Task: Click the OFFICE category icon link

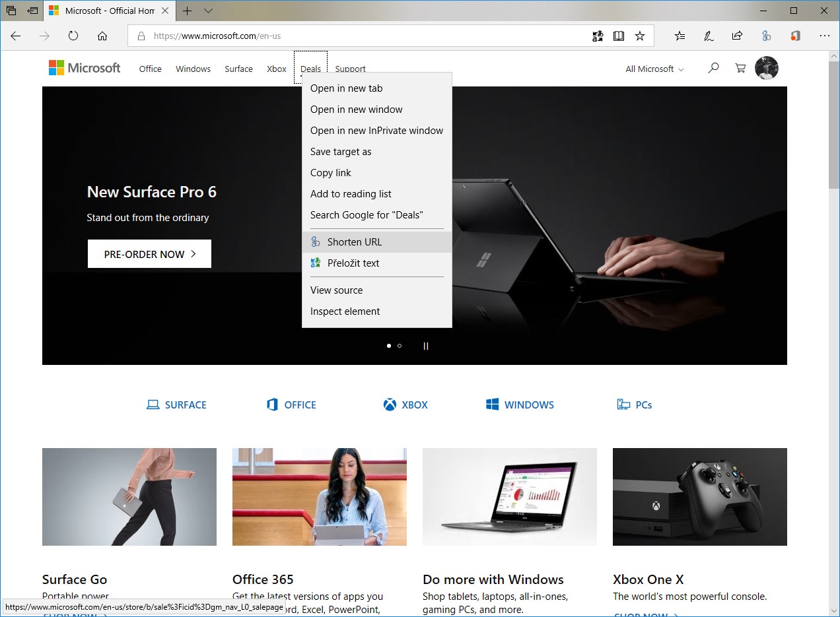Action: coord(291,405)
